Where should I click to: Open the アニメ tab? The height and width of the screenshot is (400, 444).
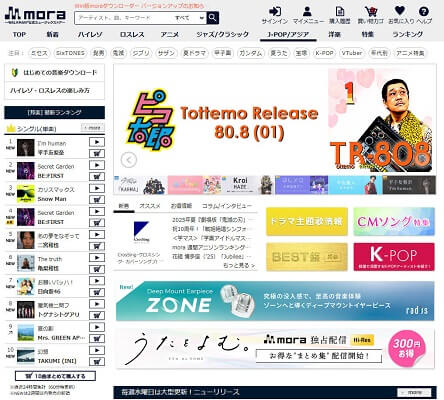point(170,34)
